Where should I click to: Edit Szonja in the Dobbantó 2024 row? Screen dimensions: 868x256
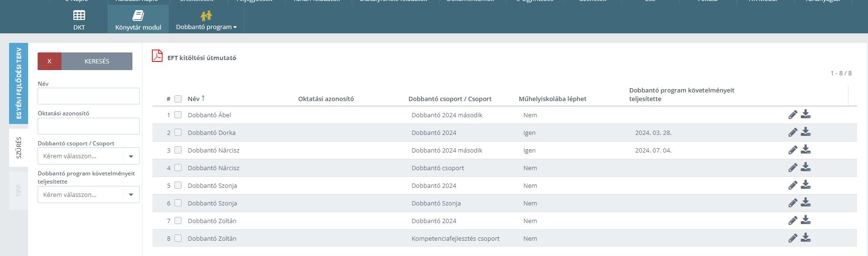793,185
